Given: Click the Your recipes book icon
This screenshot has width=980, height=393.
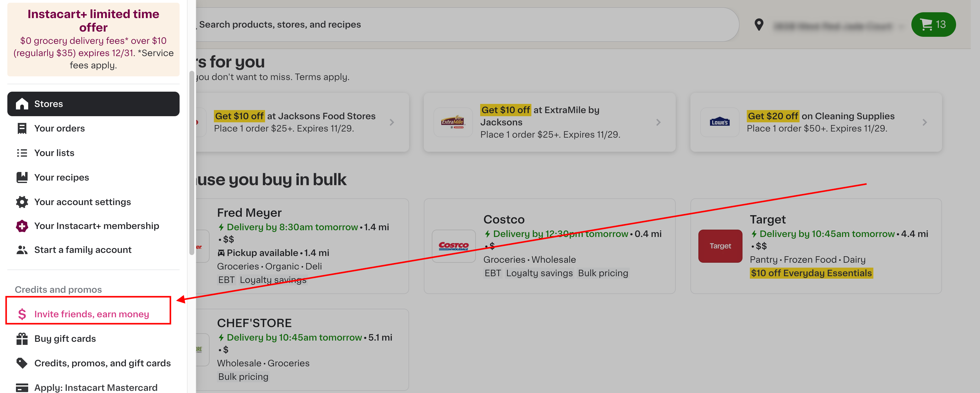Looking at the screenshot, I should click(22, 177).
